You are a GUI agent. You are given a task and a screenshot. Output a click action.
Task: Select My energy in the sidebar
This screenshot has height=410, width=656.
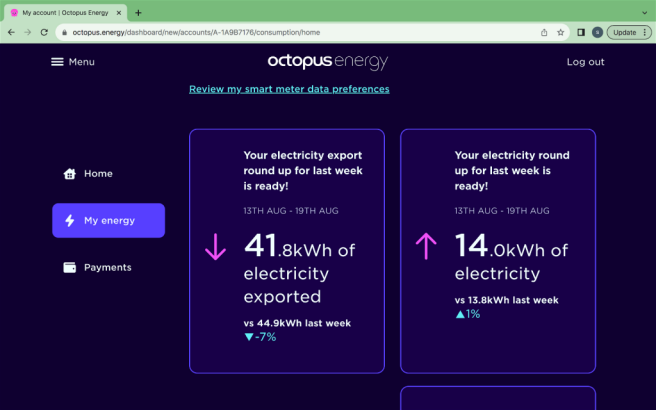tap(108, 220)
